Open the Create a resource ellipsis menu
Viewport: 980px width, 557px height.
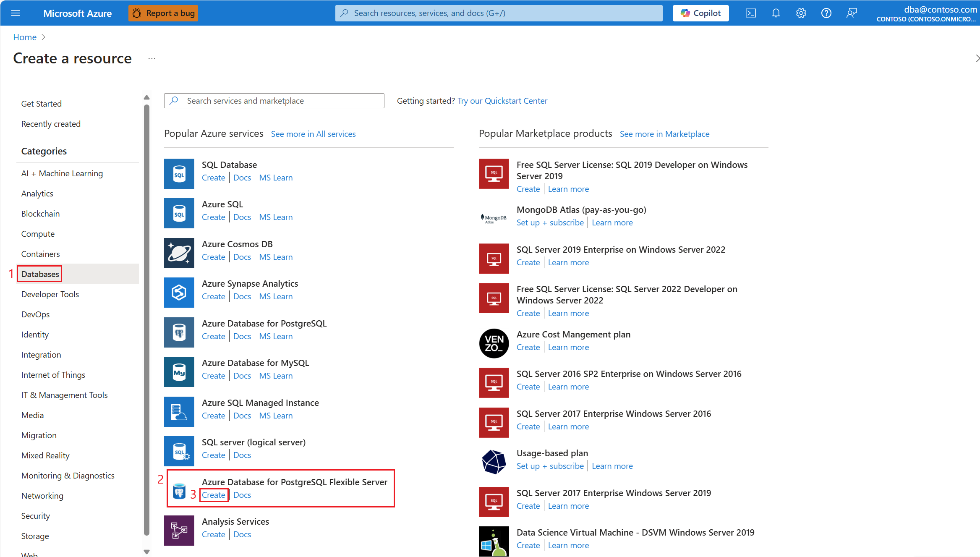coord(152,58)
